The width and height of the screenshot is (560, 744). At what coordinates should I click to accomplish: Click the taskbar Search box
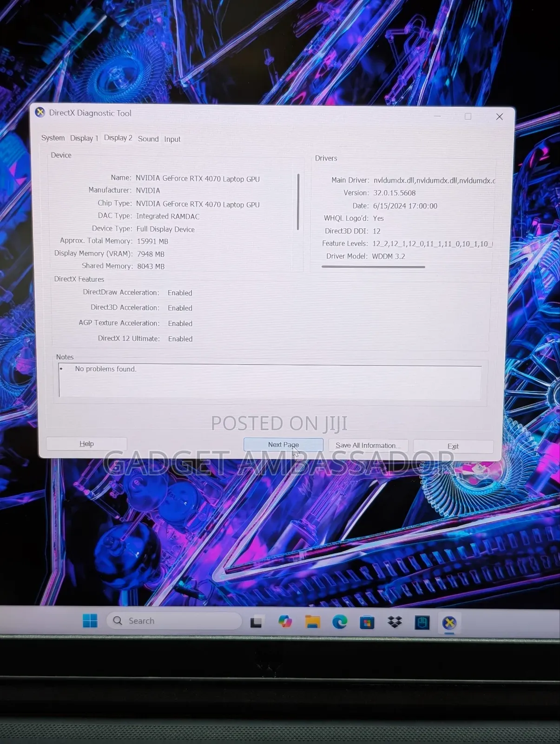pyautogui.click(x=174, y=621)
